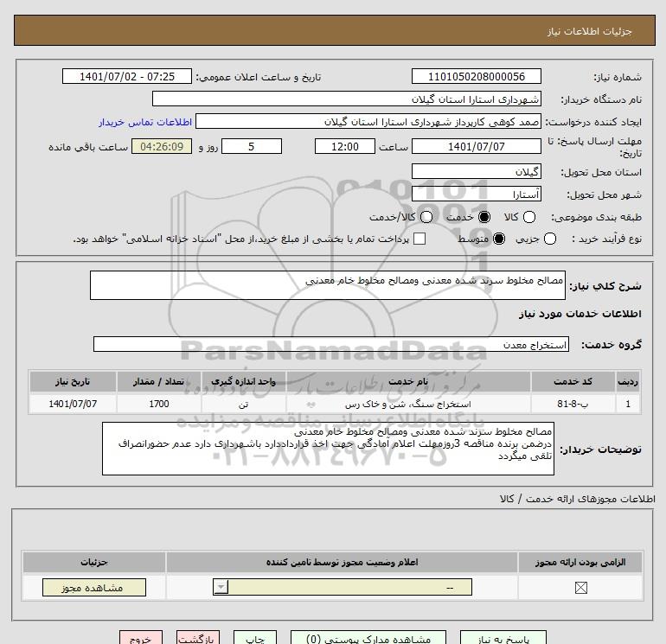Click the row number cell 1
This screenshot has width=666, height=644.
point(628,404)
